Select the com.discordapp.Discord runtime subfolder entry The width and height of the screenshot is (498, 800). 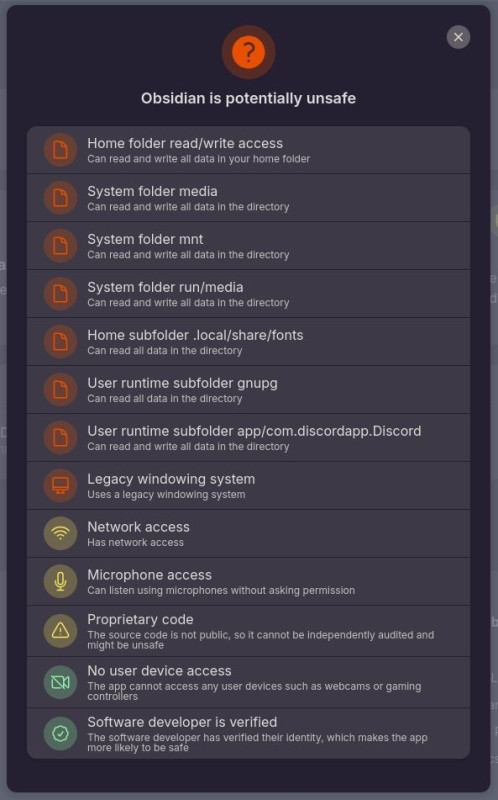coord(248,438)
